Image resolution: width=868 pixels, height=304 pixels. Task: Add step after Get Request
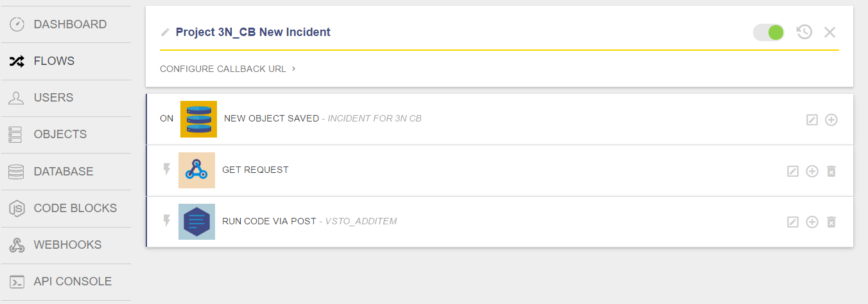812,171
